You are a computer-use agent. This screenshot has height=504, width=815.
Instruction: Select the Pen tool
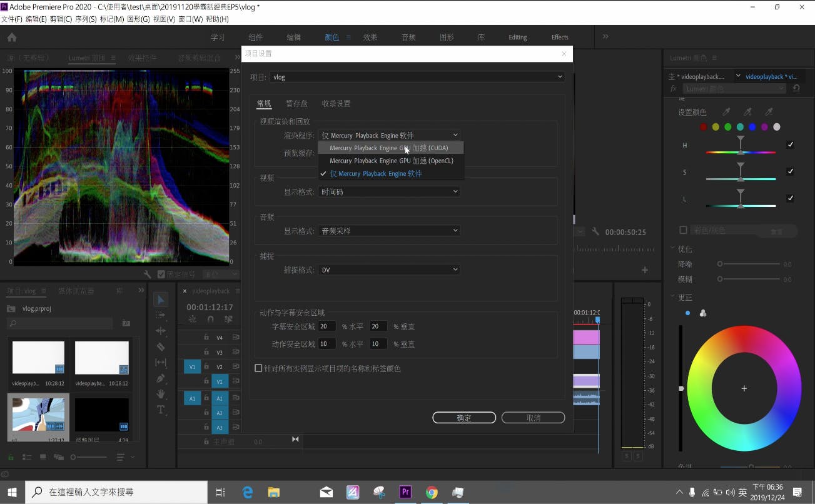point(161,378)
